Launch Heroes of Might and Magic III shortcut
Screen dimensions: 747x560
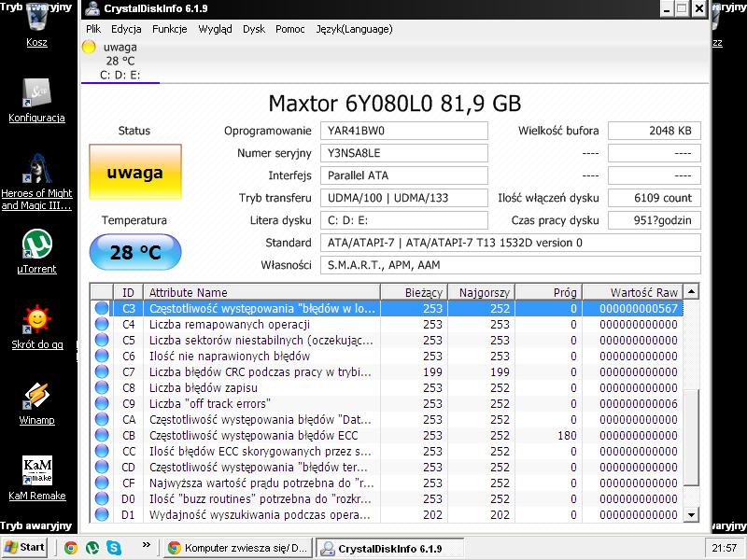pyautogui.click(x=36, y=182)
